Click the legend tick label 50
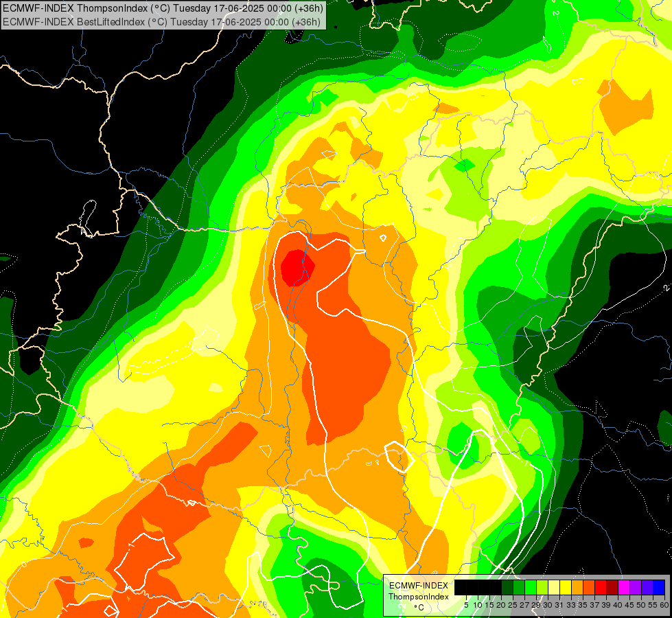This screenshot has height=618, width=672. [x=642, y=605]
